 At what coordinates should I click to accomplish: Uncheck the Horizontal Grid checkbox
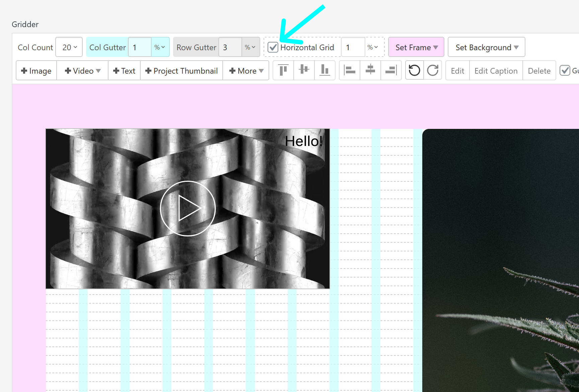pos(273,47)
